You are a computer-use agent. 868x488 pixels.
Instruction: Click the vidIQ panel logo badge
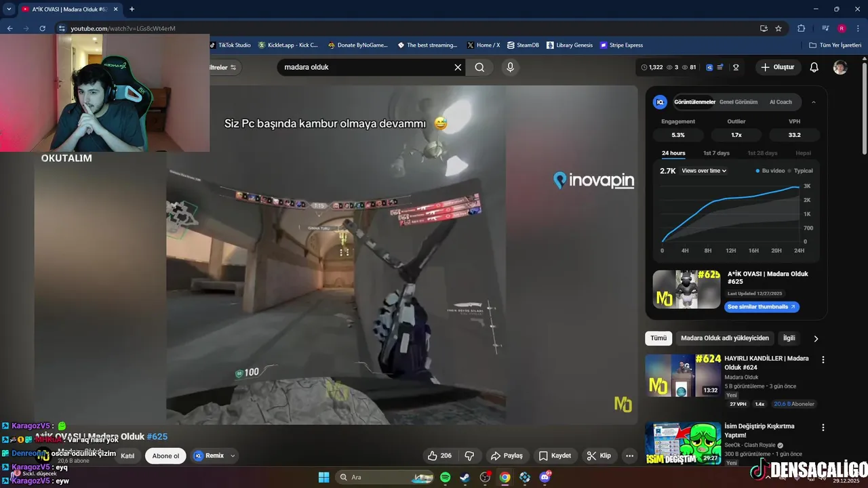tap(660, 102)
